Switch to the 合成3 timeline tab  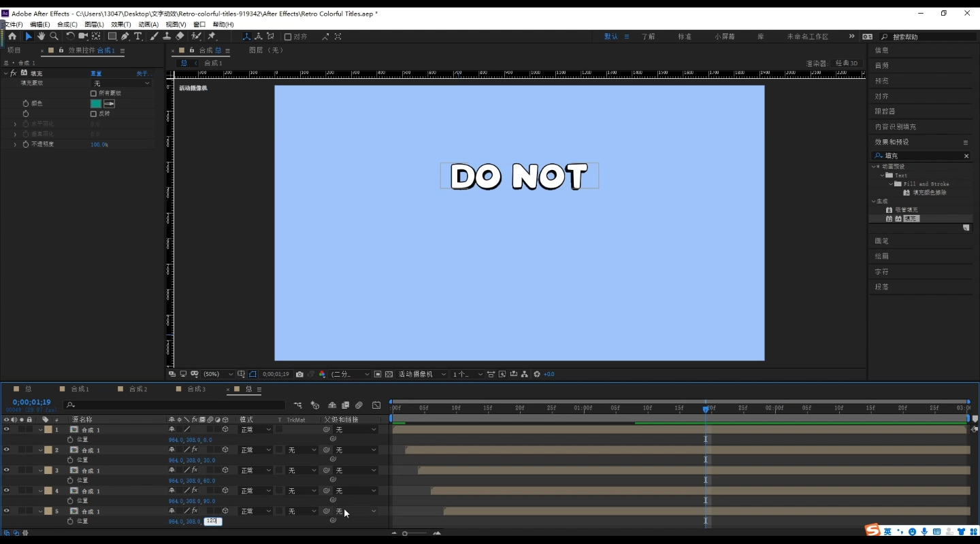click(x=196, y=389)
